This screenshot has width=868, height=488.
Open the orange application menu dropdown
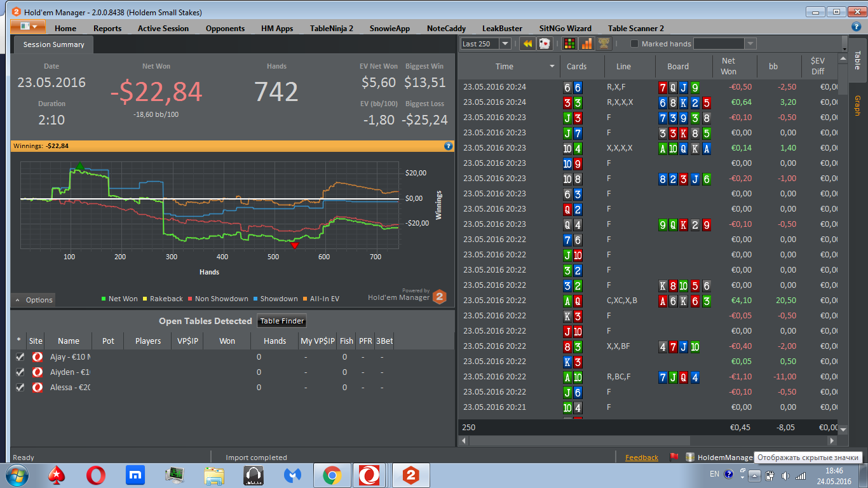(27, 27)
